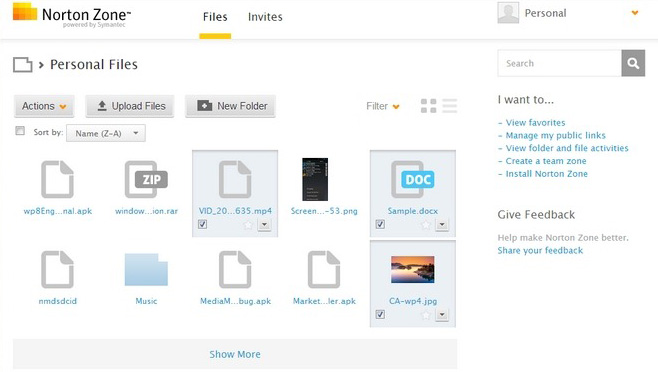
Task: Click the Share your feedback link
Action: (540, 251)
